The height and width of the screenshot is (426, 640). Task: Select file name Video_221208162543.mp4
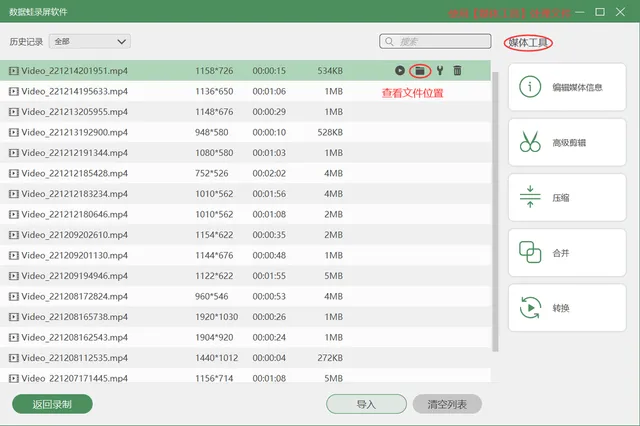(x=74, y=337)
